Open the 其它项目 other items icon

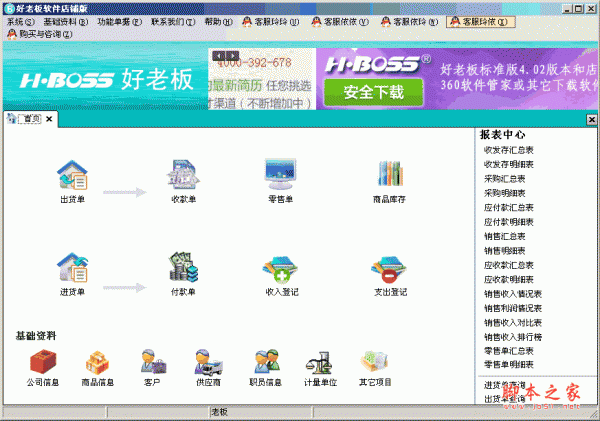(x=374, y=362)
